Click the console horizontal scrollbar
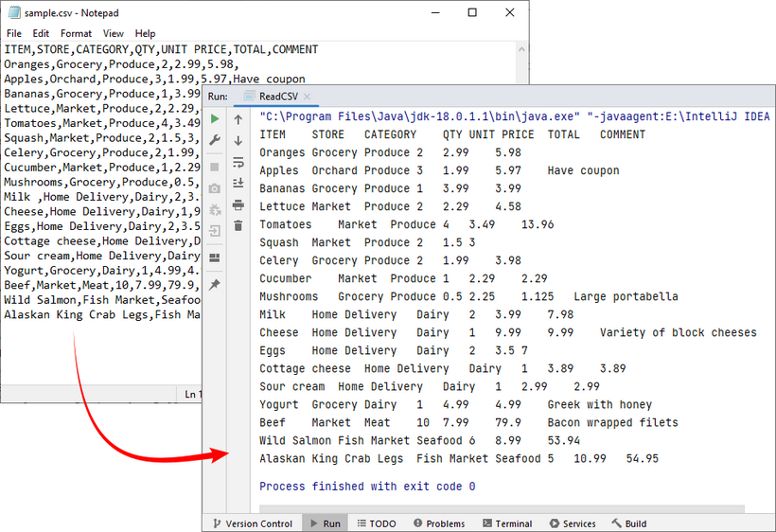This screenshot has height=532, width=776. tap(502, 509)
